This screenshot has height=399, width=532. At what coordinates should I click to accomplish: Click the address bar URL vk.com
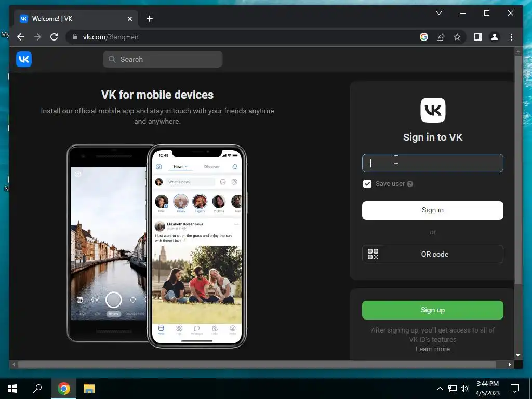[111, 37]
